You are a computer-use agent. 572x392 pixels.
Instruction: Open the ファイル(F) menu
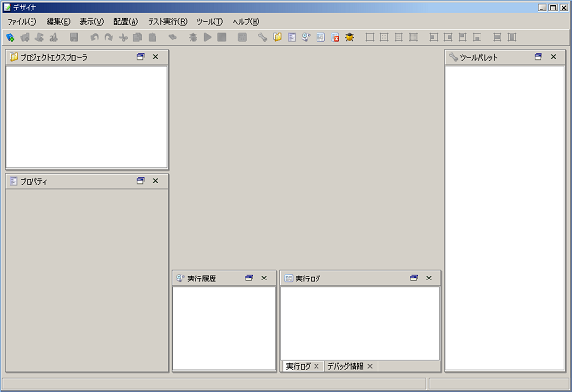coord(22,21)
